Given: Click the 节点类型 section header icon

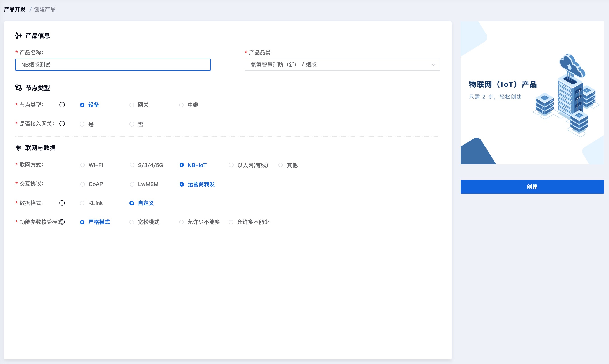Looking at the screenshot, I should [18, 88].
